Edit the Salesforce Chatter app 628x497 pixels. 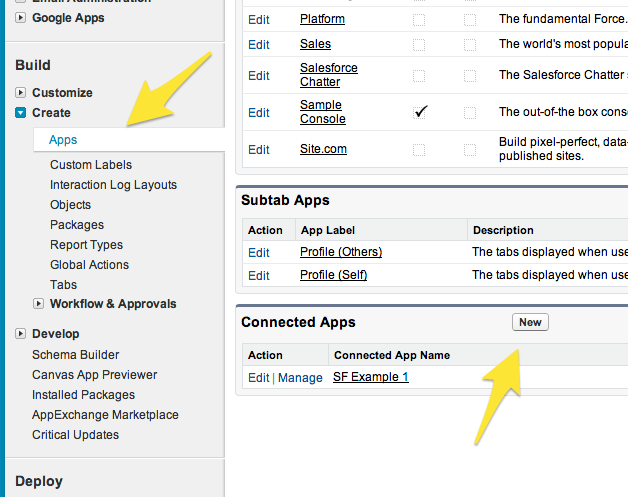coord(259,76)
